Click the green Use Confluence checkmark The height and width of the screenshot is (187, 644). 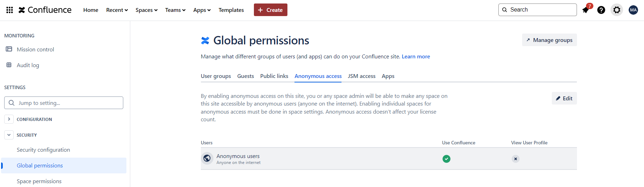click(446, 159)
